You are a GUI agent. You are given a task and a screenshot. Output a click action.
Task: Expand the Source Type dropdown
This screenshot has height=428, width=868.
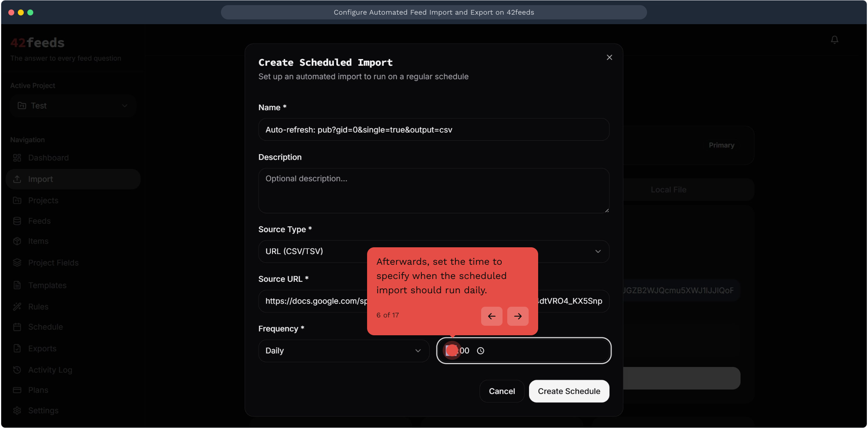pos(598,251)
